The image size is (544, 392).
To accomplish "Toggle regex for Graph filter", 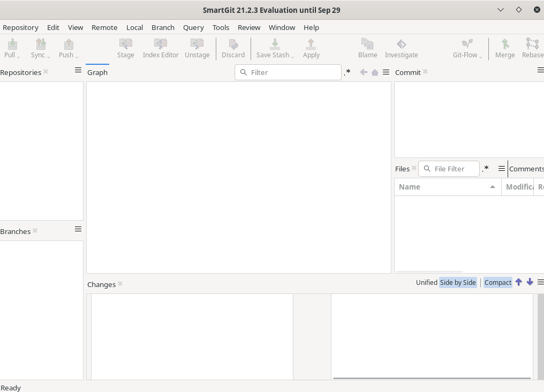I will [x=347, y=72].
